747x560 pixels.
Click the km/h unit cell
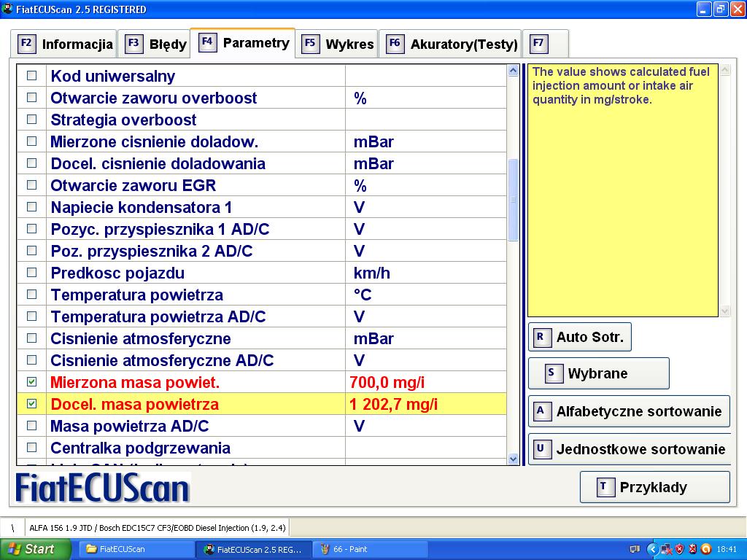(372, 273)
